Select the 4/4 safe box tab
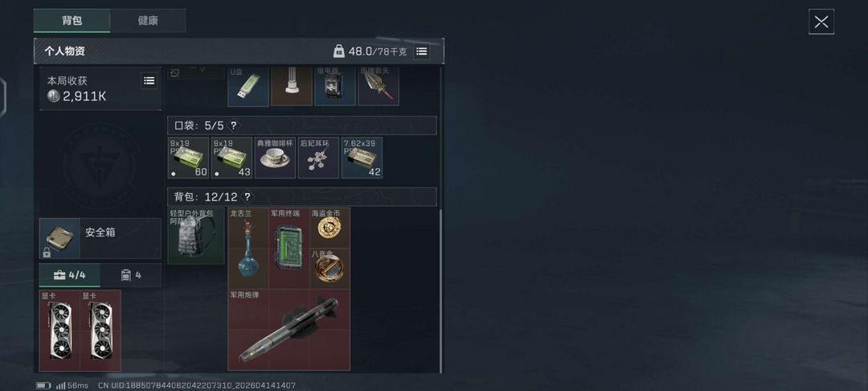This screenshot has width=868, height=391. click(x=70, y=275)
